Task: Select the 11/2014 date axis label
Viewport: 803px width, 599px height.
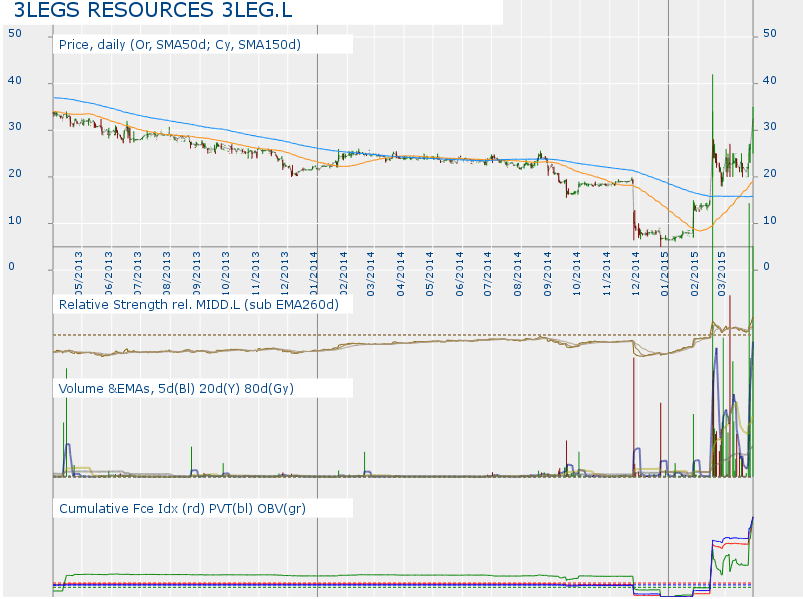Action: 607,274
